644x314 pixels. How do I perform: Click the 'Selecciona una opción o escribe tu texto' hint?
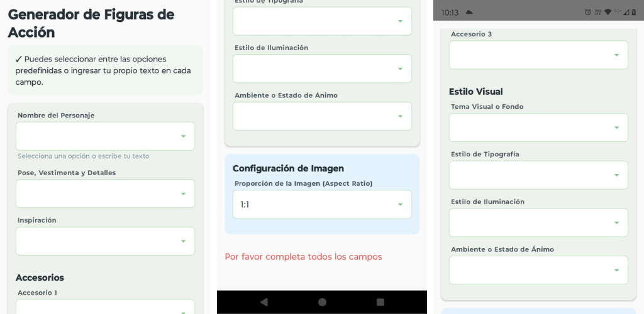click(x=84, y=156)
